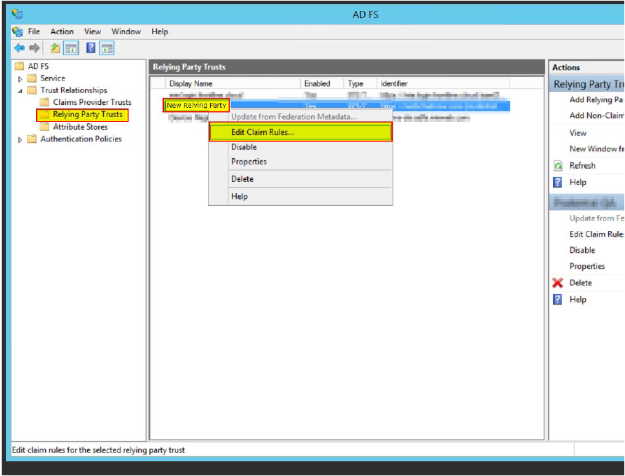This screenshot has height=476, width=625.
Task: Collapse the Trust Relationships node
Action: point(20,90)
